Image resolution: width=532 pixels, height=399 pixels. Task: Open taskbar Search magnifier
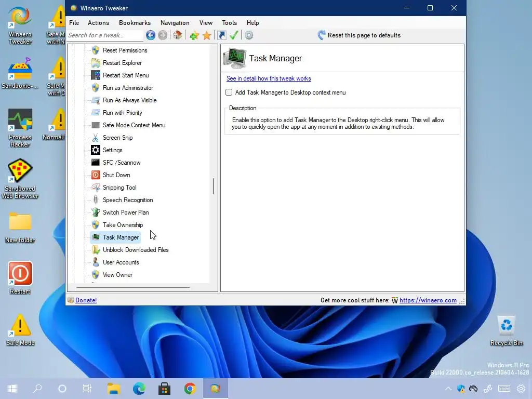point(37,389)
